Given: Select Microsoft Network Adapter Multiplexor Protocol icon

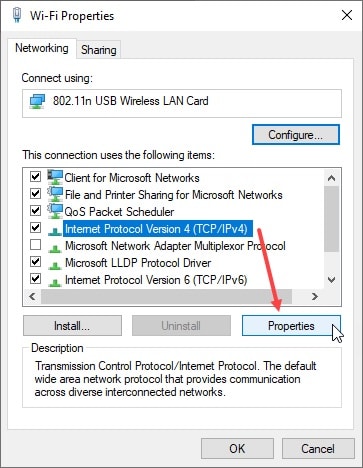Looking at the screenshot, I should click(55, 248).
